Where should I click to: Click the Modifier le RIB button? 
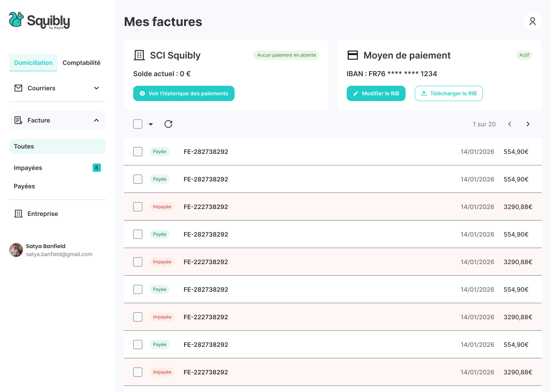376,93
